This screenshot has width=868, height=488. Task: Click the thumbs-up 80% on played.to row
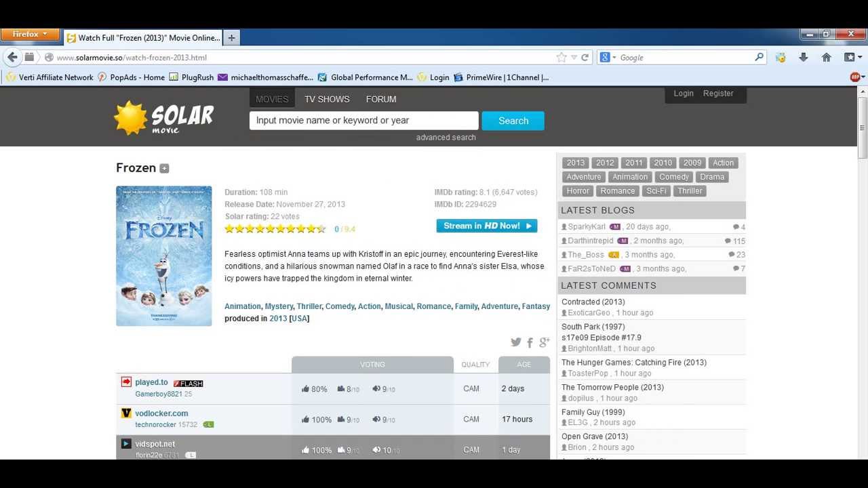[x=315, y=389]
